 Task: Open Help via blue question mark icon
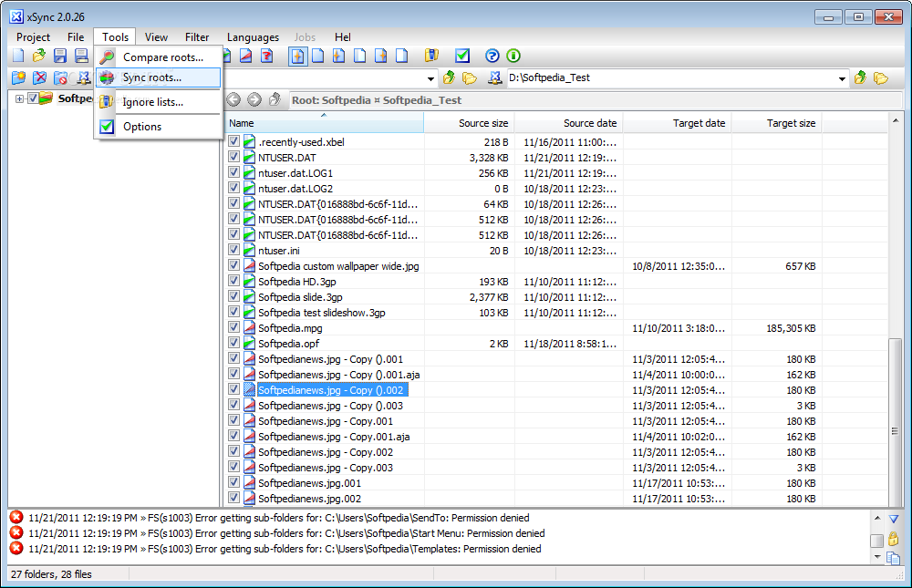[492, 56]
